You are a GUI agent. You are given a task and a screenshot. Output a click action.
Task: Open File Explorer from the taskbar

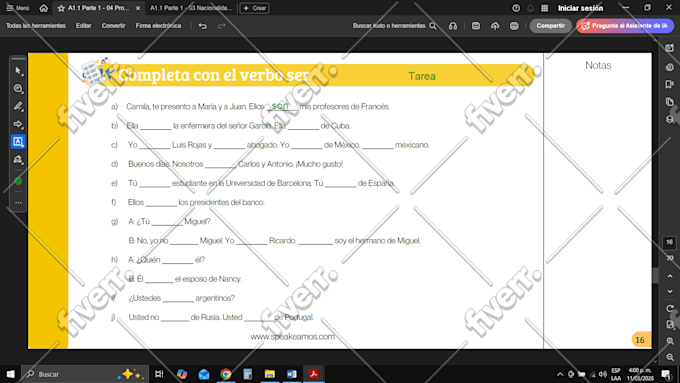[270, 374]
